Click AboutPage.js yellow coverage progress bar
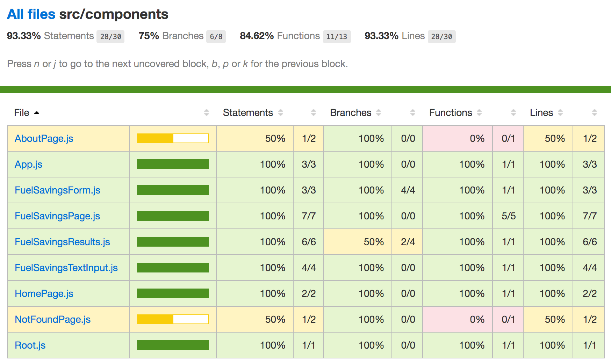Viewport: 611px width, 364px height. (173, 139)
